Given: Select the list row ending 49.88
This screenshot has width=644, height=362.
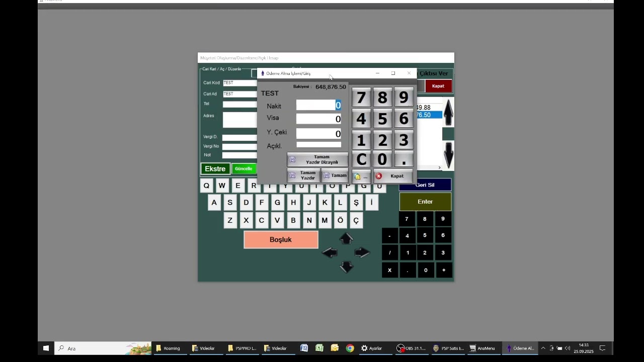Looking at the screenshot, I should 429,108.
